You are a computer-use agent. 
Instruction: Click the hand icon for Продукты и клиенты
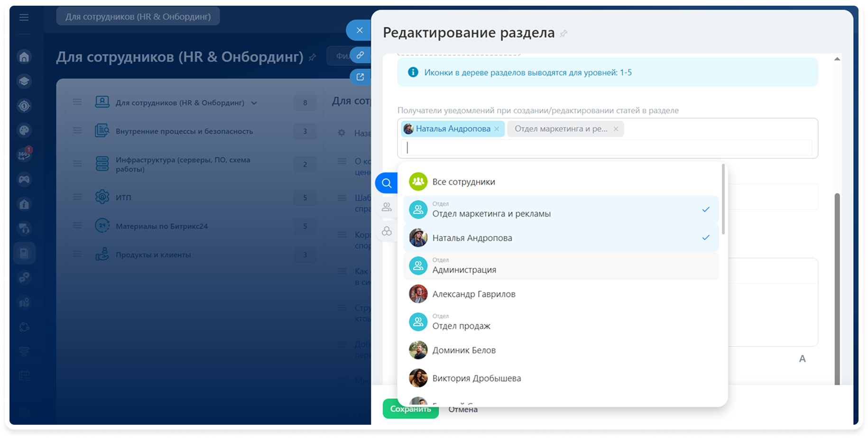click(x=102, y=254)
